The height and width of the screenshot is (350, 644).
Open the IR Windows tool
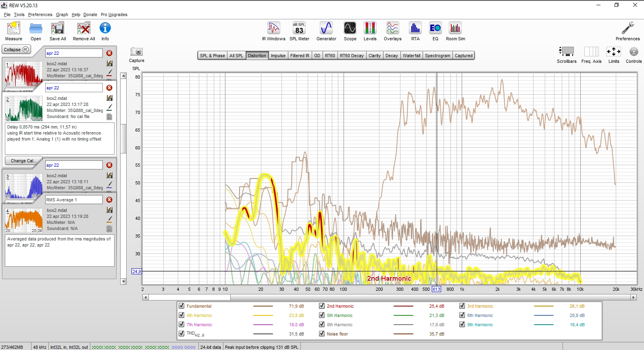coord(273,28)
